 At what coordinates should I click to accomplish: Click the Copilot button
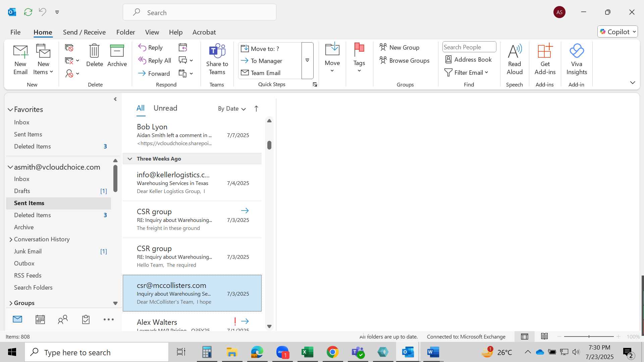617,32
